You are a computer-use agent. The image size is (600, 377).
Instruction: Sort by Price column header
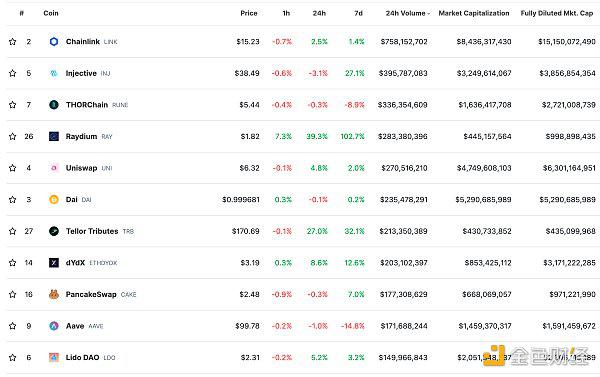(249, 13)
